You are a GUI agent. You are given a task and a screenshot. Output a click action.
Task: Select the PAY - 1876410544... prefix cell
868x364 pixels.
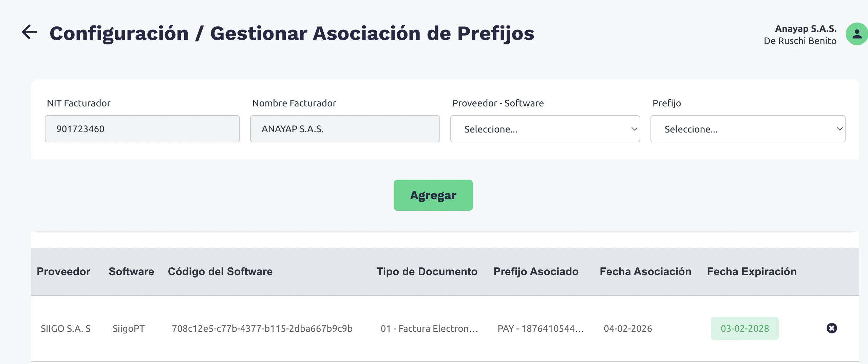(x=541, y=328)
